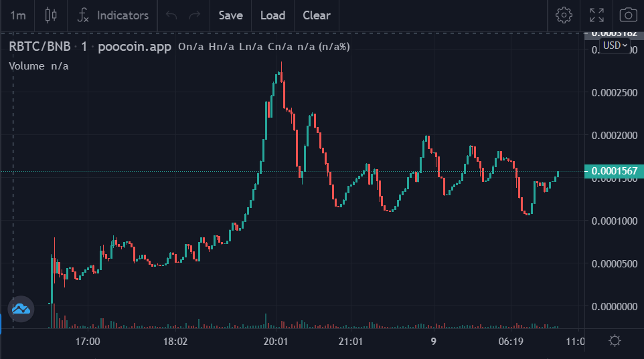
Task: Click the OHLC n/a values readout
Action: pos(264,47)
